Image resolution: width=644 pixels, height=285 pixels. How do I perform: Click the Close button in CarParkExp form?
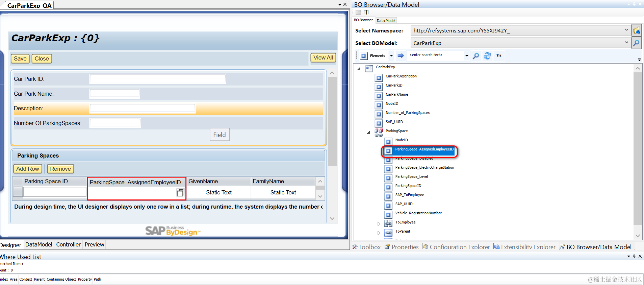[x=42, y=58]
